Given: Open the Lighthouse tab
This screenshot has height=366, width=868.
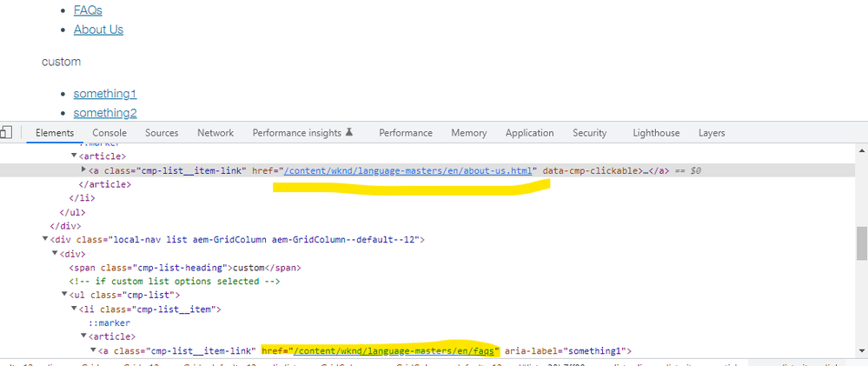Looking at the screenshot, I should pos(656,133).
